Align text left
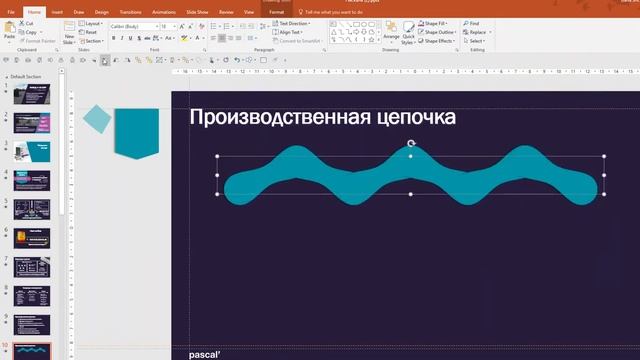The image size is (640, 360). [213, 38]
